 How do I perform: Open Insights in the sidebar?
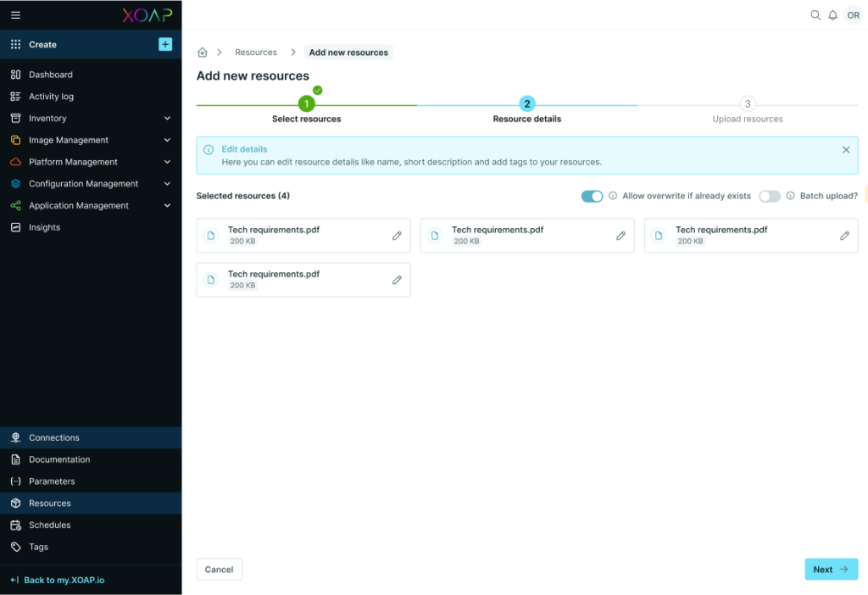tap(91, 227)
